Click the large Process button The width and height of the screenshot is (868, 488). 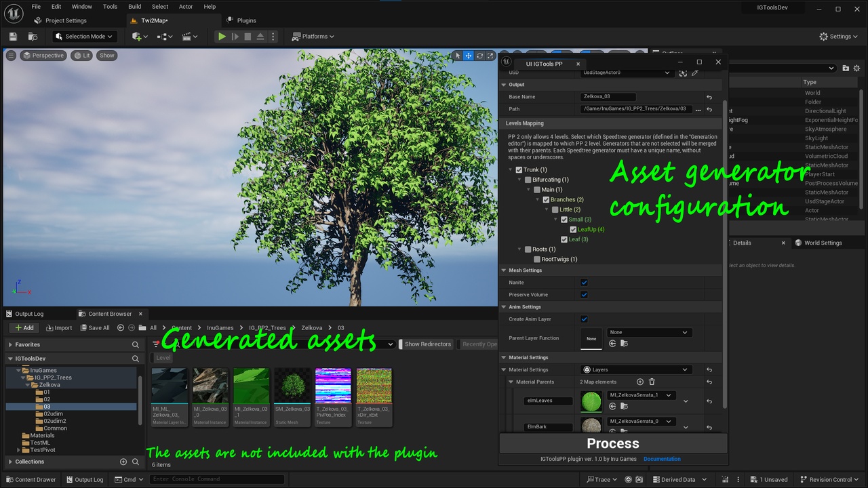[x=613, y=443]
